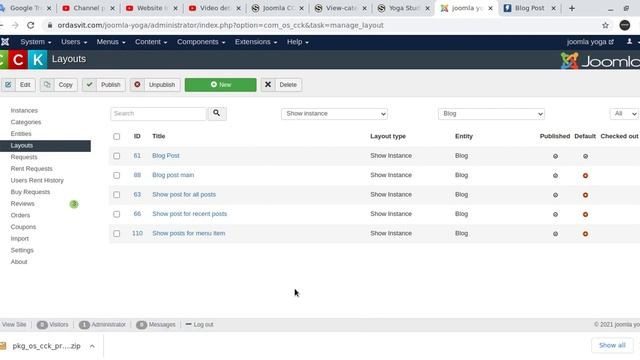Click the browser forward arrow
Image resolution: width=640 pixels, height=360 pixels.
[15, 25]
